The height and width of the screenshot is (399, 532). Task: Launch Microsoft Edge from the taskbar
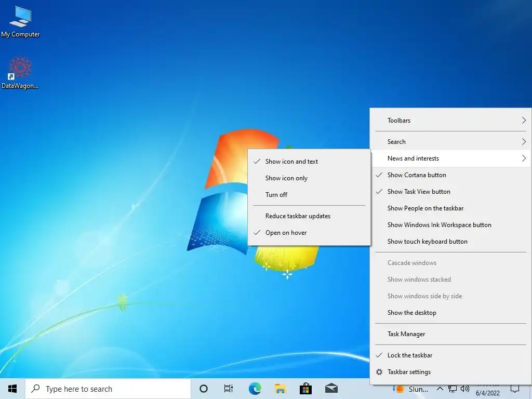pyautogui.click(x=255, y=389)
